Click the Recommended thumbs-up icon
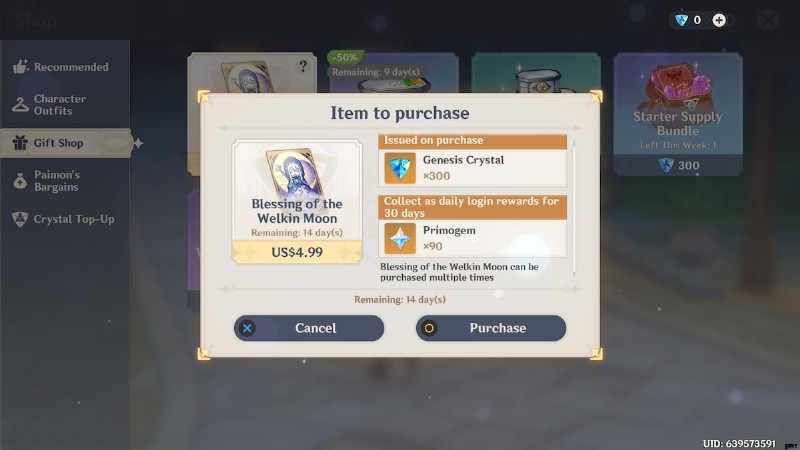Screen dimensions: 800x450 coord(20,66)
